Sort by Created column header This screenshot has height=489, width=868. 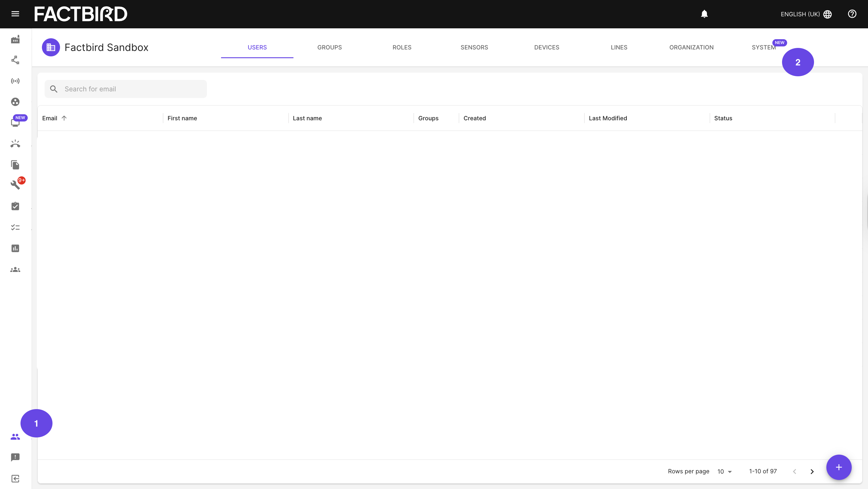tap(474, 118)
